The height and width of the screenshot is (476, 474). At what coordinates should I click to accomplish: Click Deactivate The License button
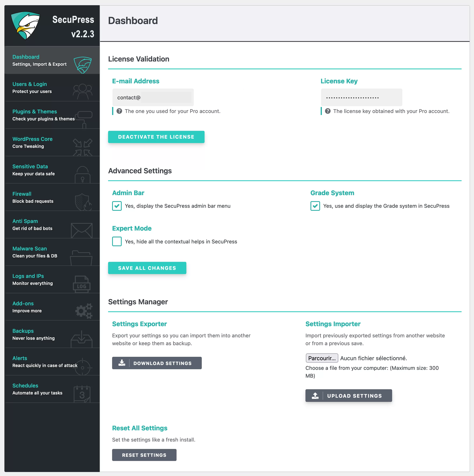[156, 137]
